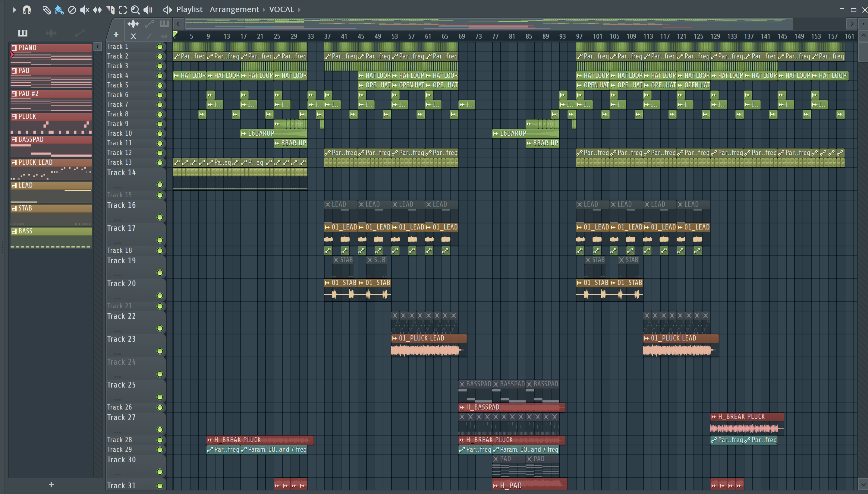Select the Paint brush tool
The image size is (868, 494).
click(x=59, y=10)
